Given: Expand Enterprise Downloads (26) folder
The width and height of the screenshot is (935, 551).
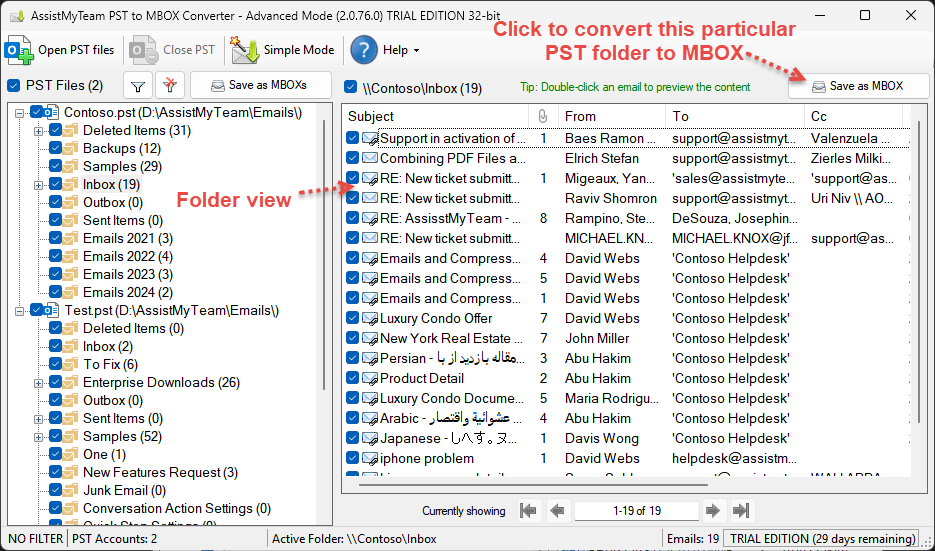Looking at the screenshot, I should [39, 383].
